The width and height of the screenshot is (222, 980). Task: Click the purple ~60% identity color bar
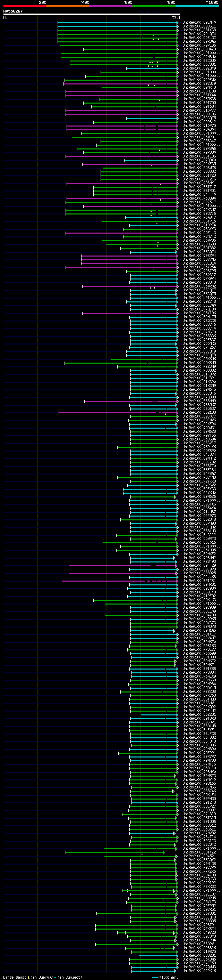(x=111, y=6)
